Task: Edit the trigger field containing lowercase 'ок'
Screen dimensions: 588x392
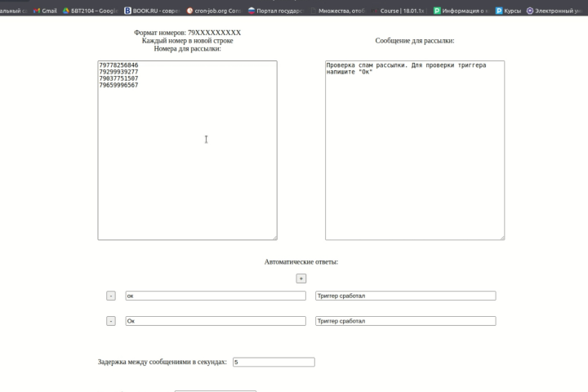Action: pos(216,296)
